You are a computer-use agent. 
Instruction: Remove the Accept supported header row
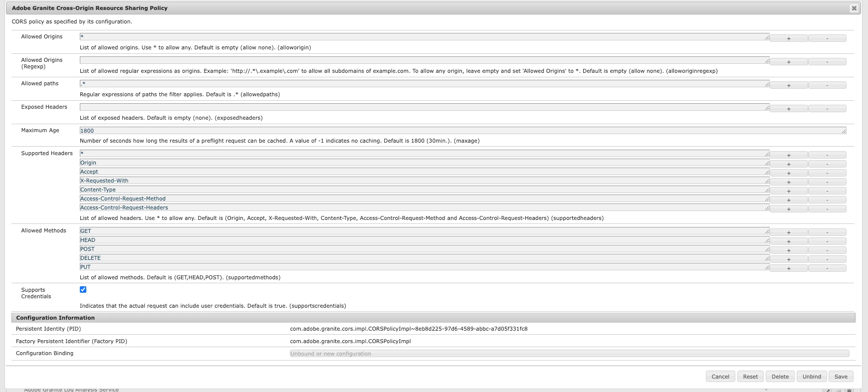(827, 173)
